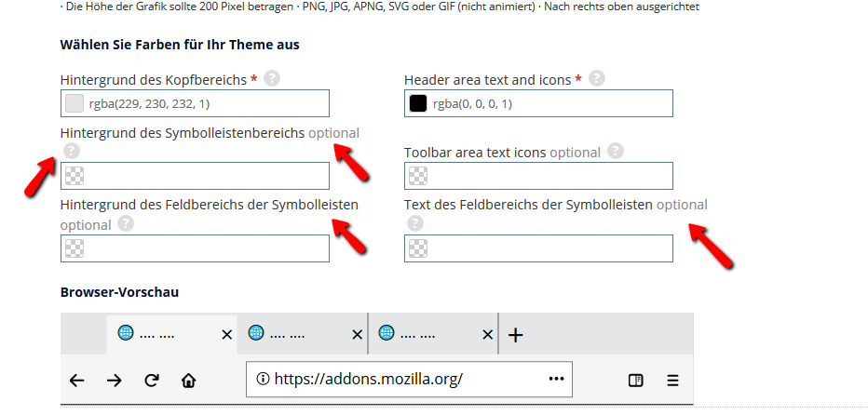
Task: Click help icon below Text des Feldbereichs
Action: [x=415, y=223]
